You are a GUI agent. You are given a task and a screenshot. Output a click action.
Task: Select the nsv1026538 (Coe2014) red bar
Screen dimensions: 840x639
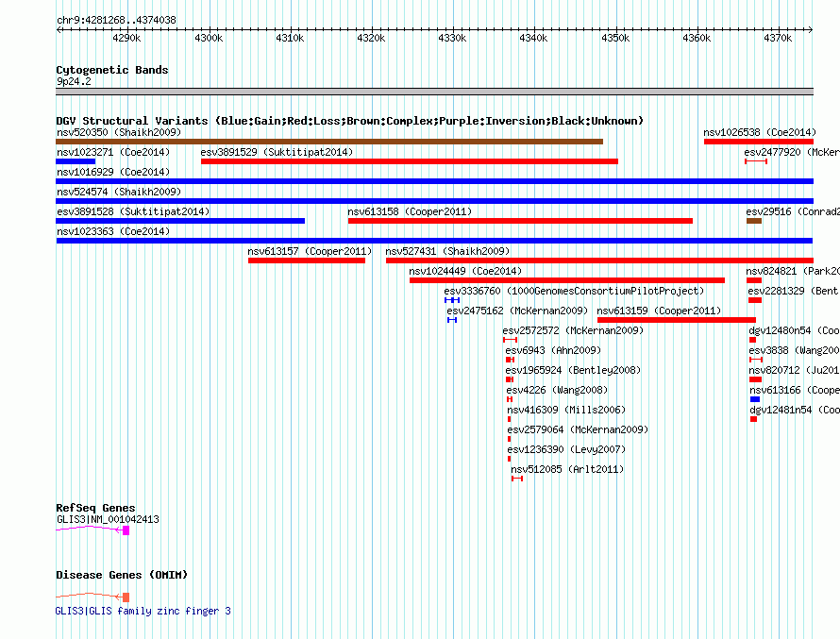[759, 142]
